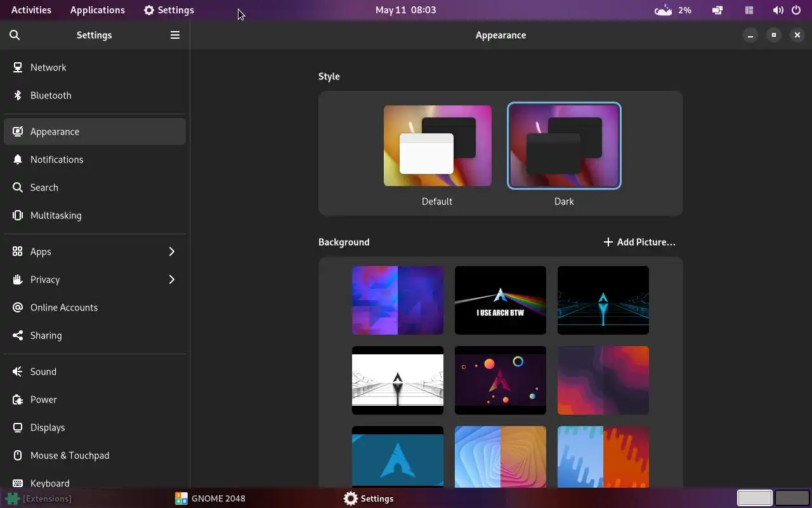Click the Multitasking sidebar icon
This screenshot has height=508, width=812.
coord(18,215)
